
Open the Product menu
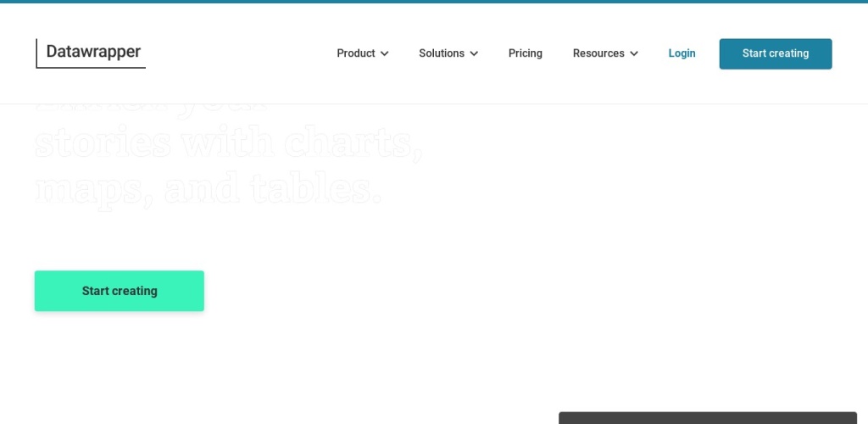[x=356, y=53]
